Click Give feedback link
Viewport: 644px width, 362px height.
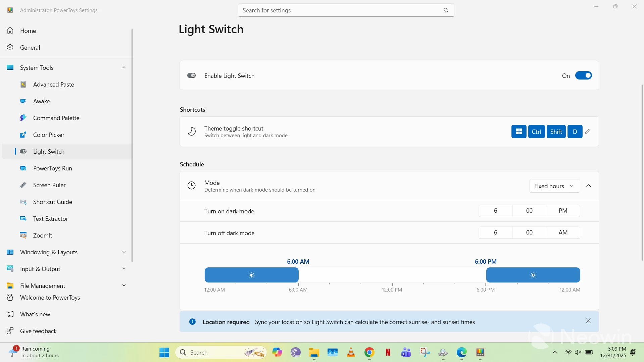[x=66, y=331]
